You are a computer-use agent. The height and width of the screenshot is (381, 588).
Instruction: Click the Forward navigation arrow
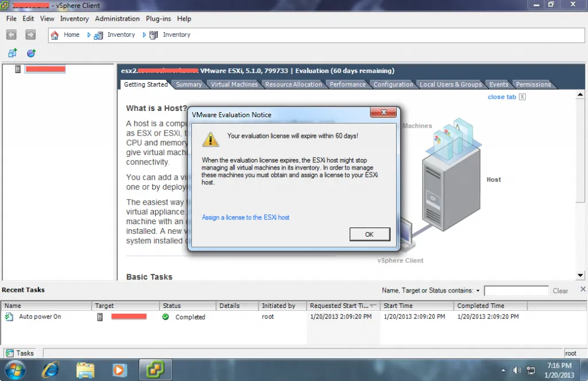30,35
